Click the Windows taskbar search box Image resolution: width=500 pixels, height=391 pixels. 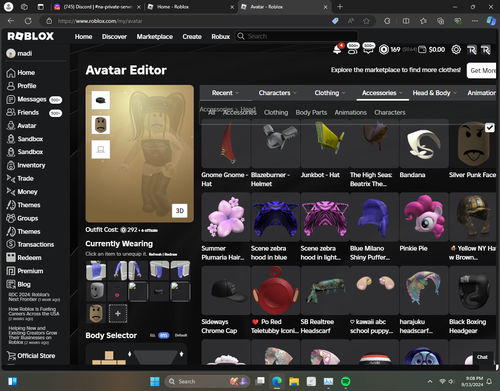[x=207, y=381]
